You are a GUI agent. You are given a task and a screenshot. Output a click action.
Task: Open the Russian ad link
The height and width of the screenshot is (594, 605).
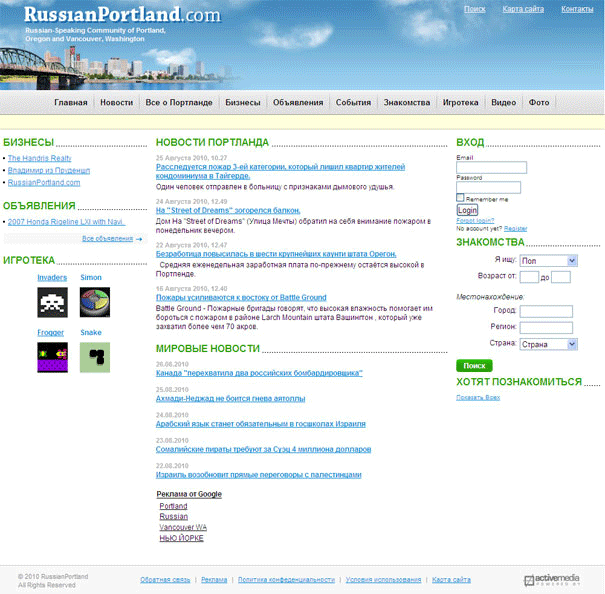tap(174, 516)
